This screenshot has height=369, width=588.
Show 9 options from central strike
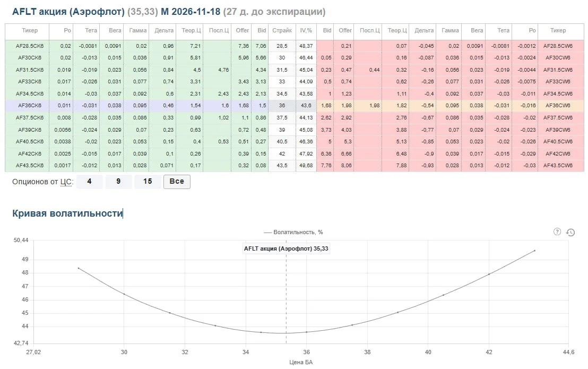click(118, 182)
